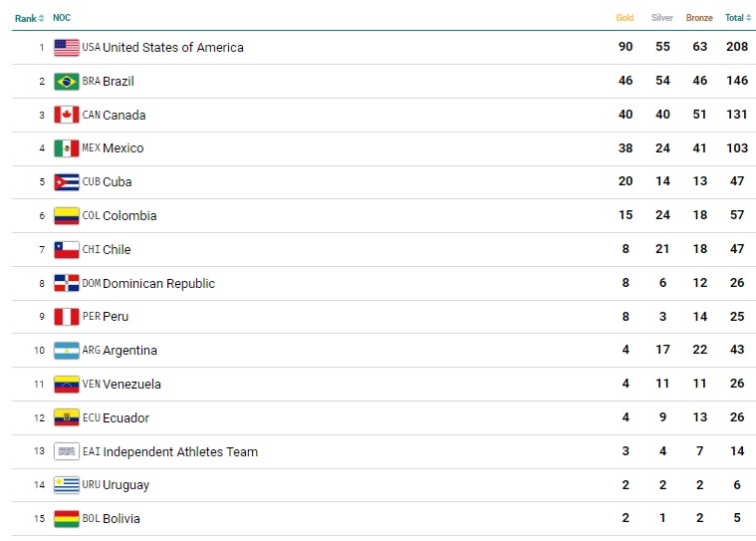This screenshot has width=756, height=541.
Task: Click the Independent Athletes Team flag icon
Action: coord(67,451)
